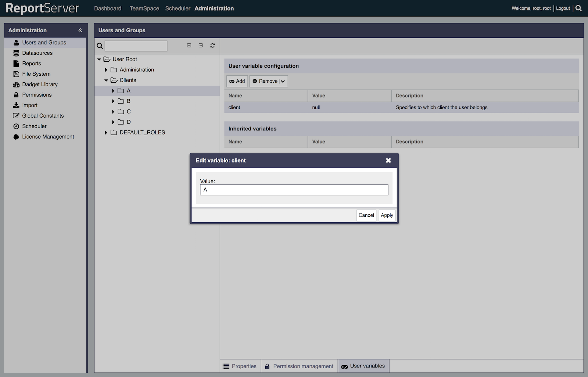Image resolution: width=588 pixels, height=377 pixels.
Task: Open the Administration module in top navigation
Action: pyautogui.click(x=214, y=8)
